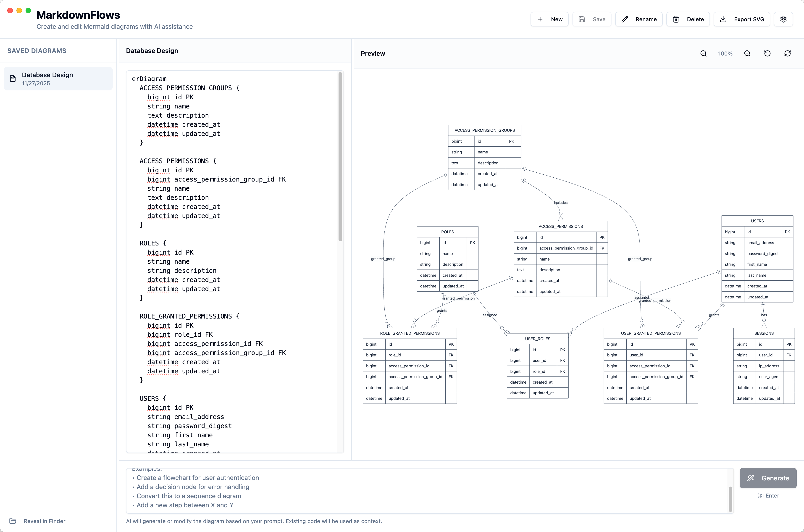Image resolution: width=804 pixels, height=532 pixels.
Task: Zoom out the diagram preview
Action: [x=703, y=53]
